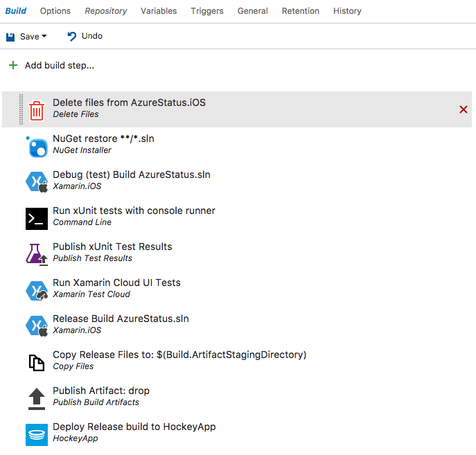Click the Publish Artifact upload arrow icon
The image size is (476, 455).
(37, 398)
